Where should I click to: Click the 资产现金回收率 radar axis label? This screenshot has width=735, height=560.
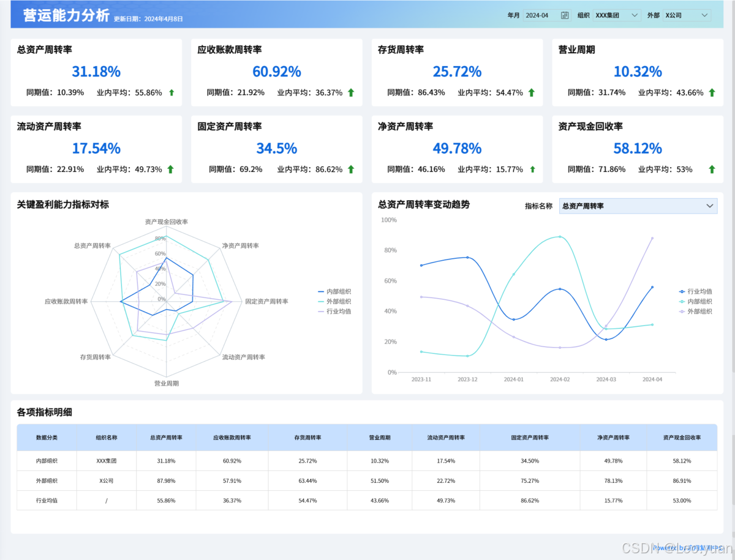point(166,222)
